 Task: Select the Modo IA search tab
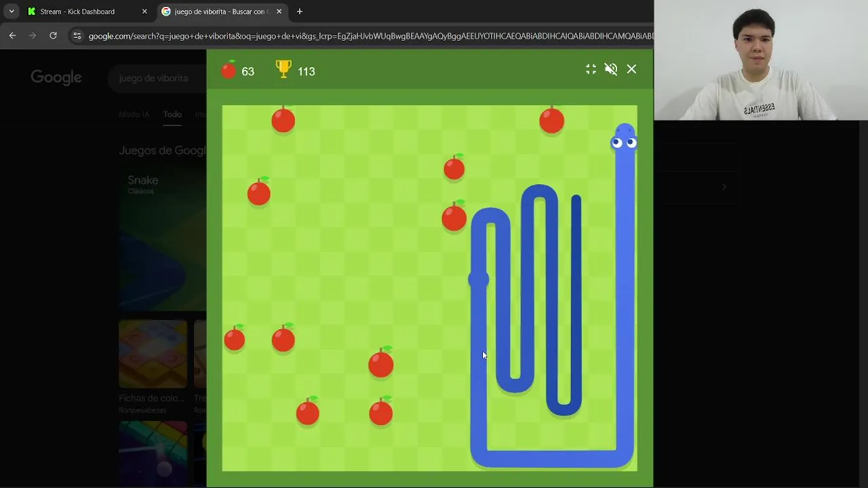coord(134,114)
